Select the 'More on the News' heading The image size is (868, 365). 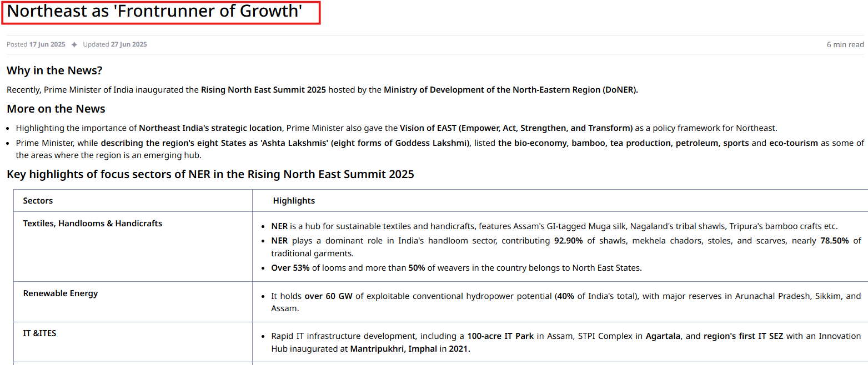(56, 108)
